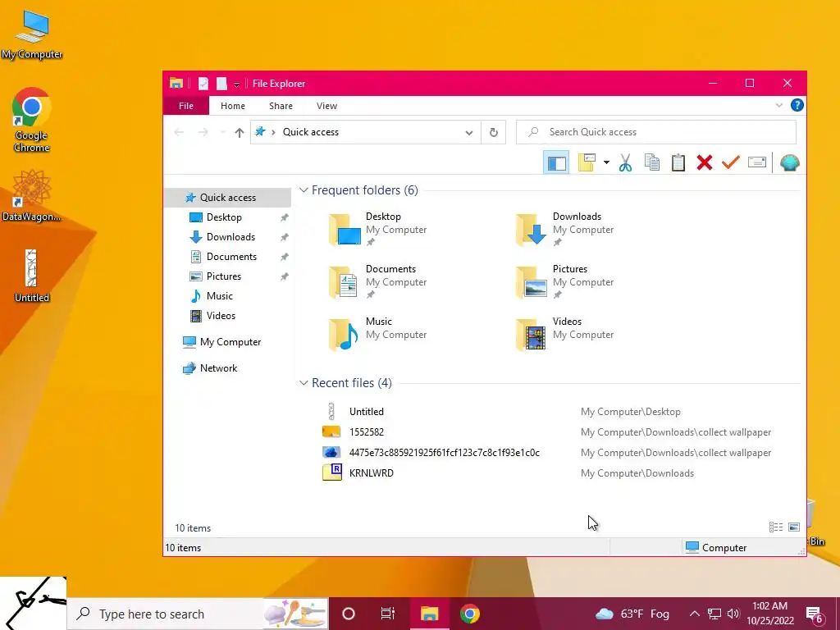Select the recent file starting with 4475e73c

click(444, 453)
